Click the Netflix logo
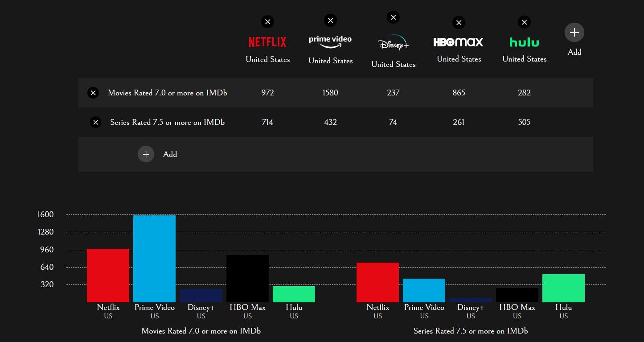This screenshot has height=342, width=644. point(267,42)
